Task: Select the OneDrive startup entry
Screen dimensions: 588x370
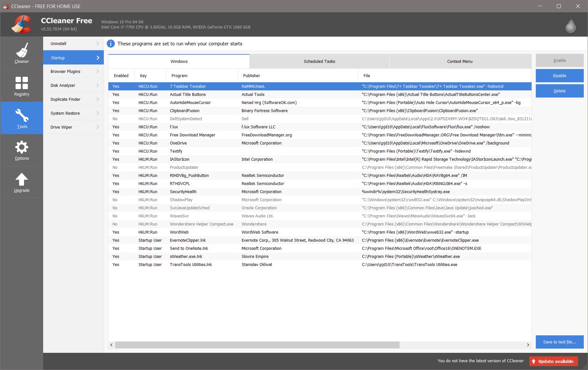Action: point(320,143)
